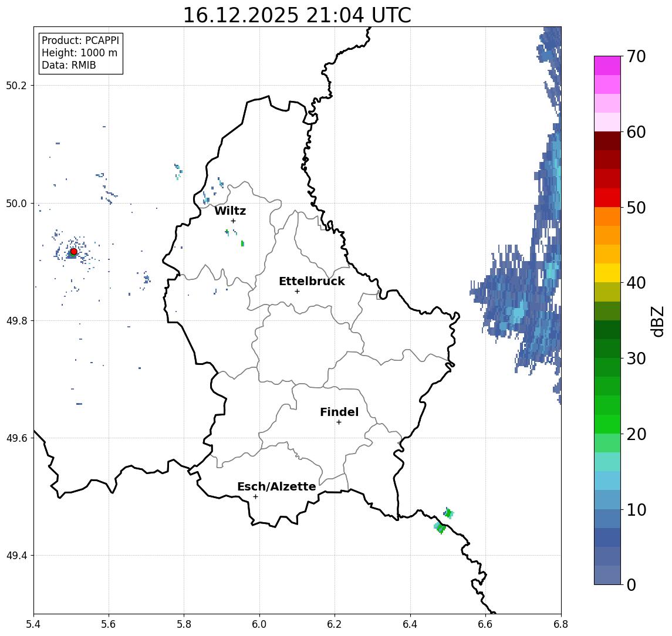Click the yellow segment above 40 dBZ
672x636 pixels.
[607, 273]
